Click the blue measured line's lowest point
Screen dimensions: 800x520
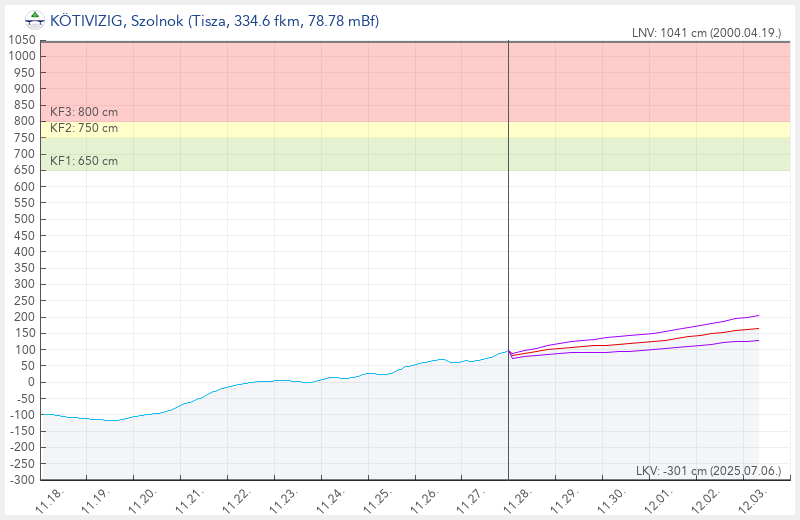click(111, 420)
